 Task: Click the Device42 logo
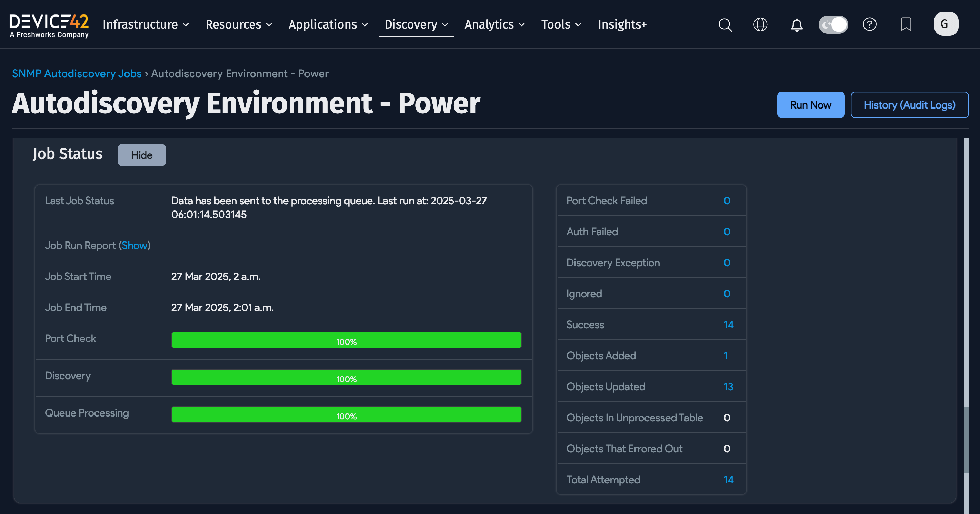49,25
